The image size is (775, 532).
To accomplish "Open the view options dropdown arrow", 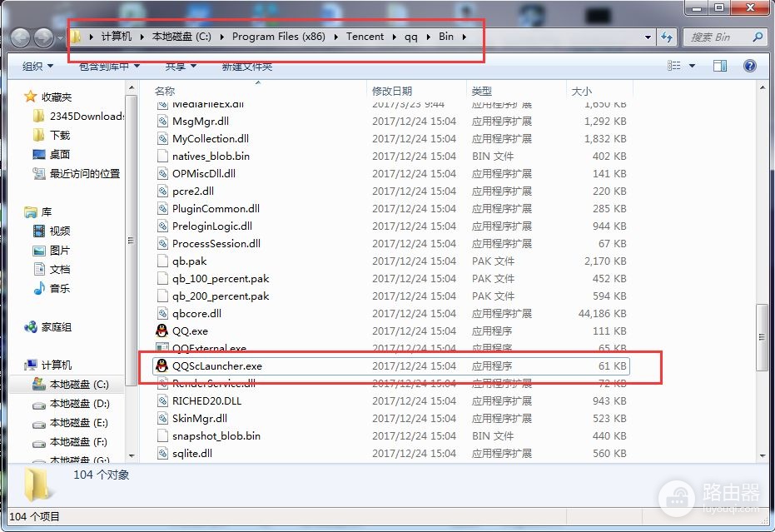I will (692, 66).
